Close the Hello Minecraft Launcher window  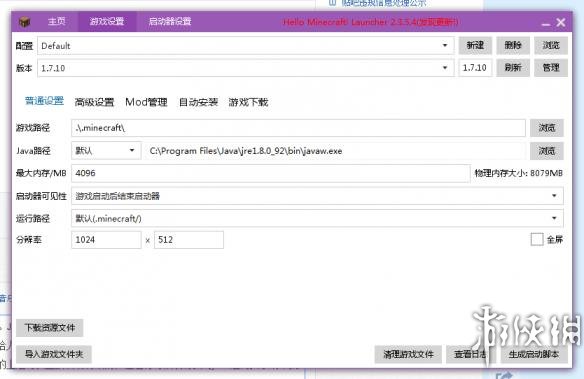(561, 22)
